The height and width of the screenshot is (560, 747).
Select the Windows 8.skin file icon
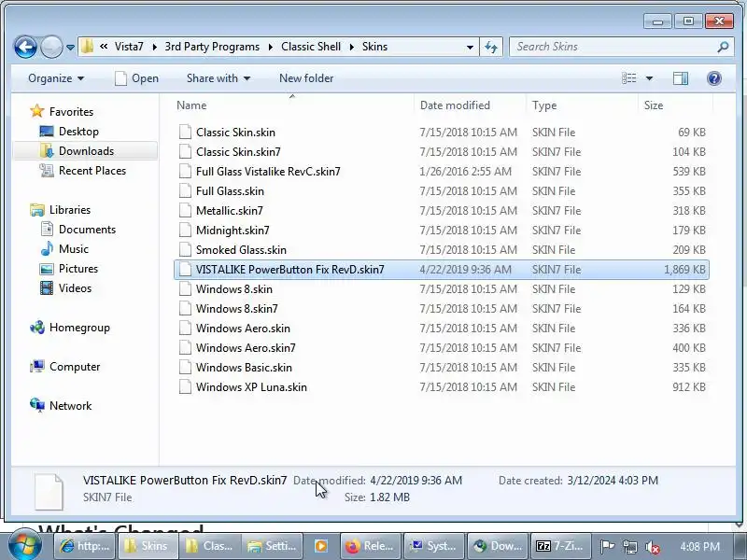tap(185, 288)
